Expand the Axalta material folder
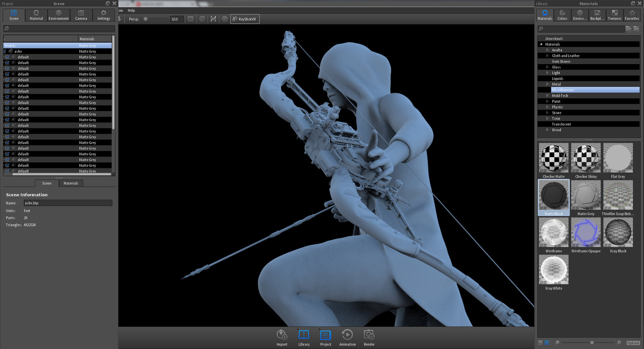Screen dimensions: 644x349 547,50
